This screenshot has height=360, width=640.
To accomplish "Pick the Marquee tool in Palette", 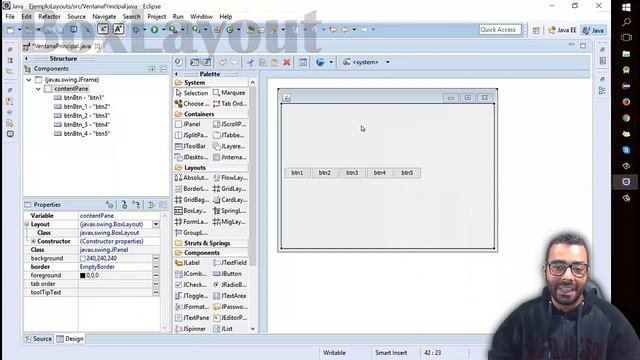I will [x=229, y=93].
